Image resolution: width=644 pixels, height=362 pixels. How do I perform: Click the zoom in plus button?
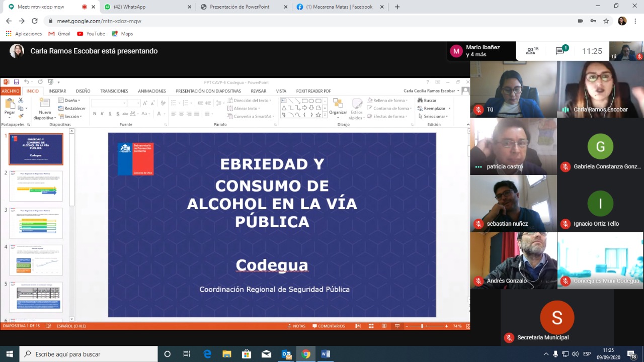click(x=447, y=326)
